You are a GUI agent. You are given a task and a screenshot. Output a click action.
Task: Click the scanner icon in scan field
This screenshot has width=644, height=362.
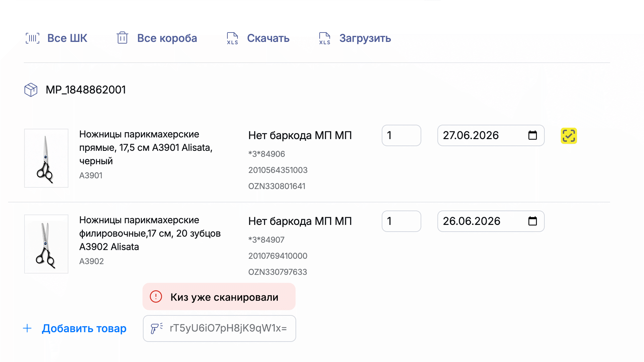(x=157, y=328)
